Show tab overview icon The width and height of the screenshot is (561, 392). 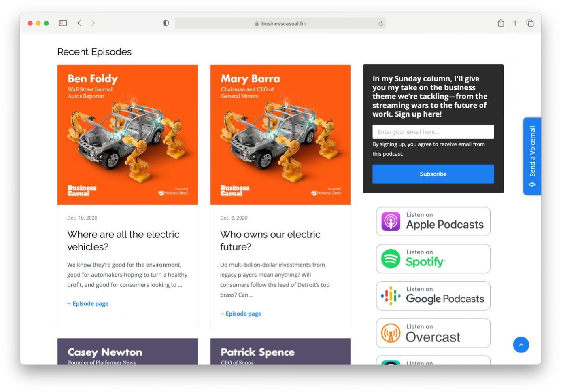click(x=530, y=23)
